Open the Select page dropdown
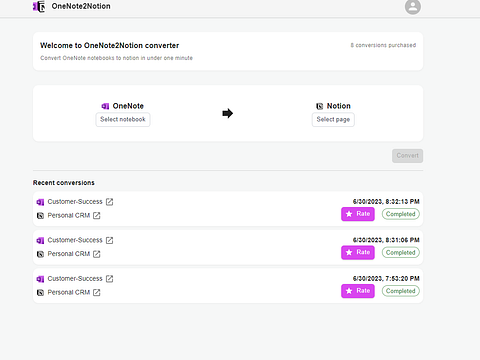The image size is (480, 360). [x=333, y=119]
